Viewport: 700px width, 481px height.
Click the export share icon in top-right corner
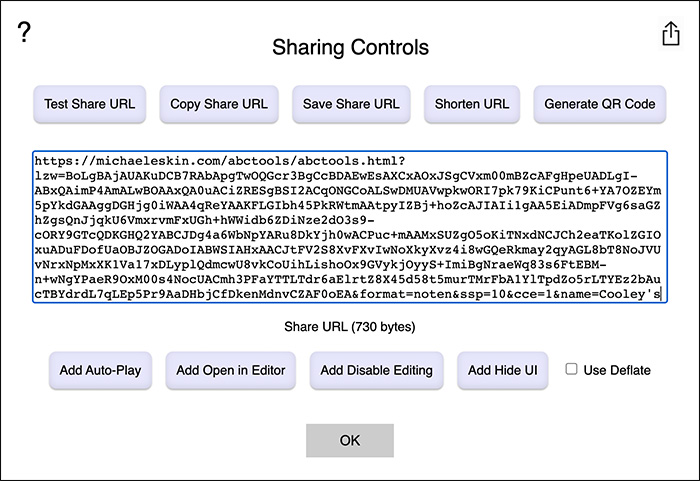[x=670, y=33]
